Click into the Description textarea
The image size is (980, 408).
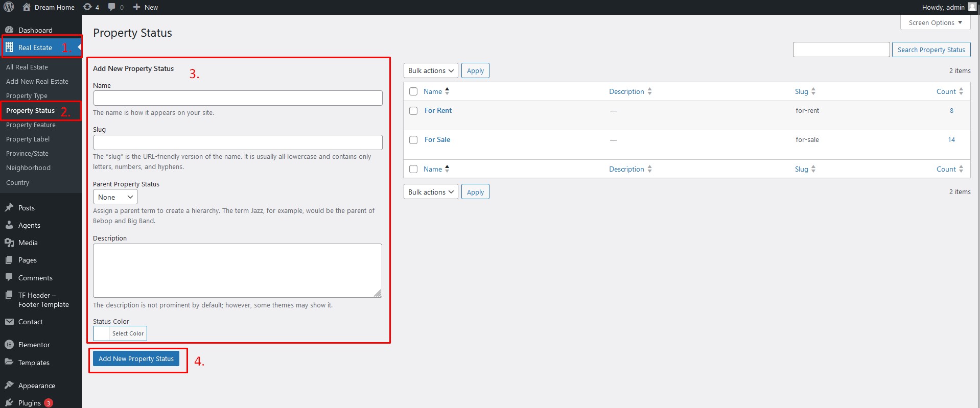(238, 271)
